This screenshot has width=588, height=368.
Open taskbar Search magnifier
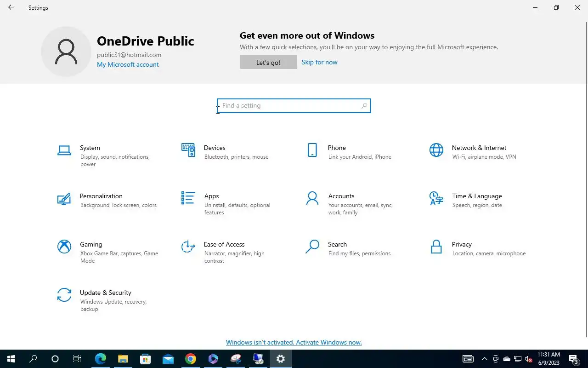33,359
